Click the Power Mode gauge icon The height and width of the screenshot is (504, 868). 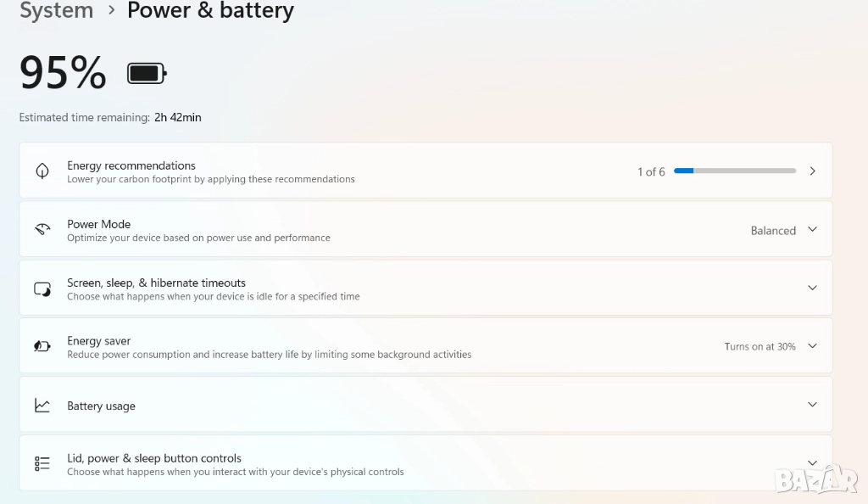coord(42,230)
